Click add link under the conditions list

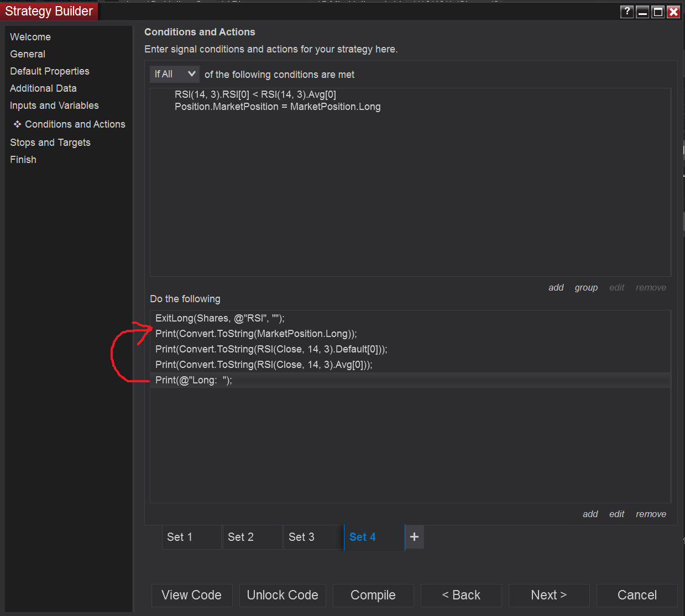coord(556,288)
